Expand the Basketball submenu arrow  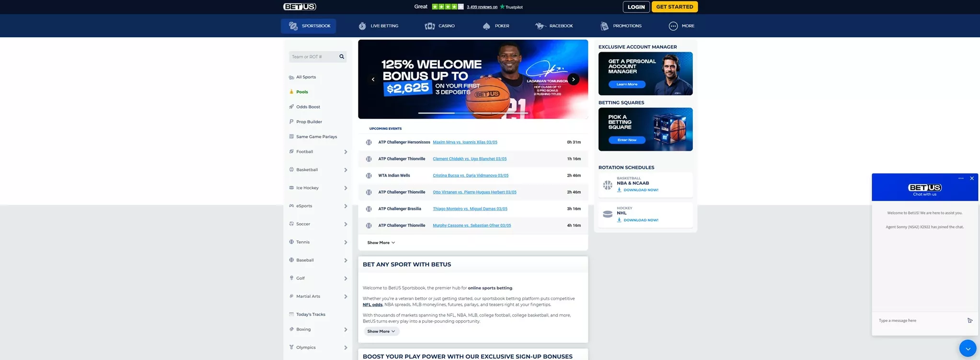(346, 170)
